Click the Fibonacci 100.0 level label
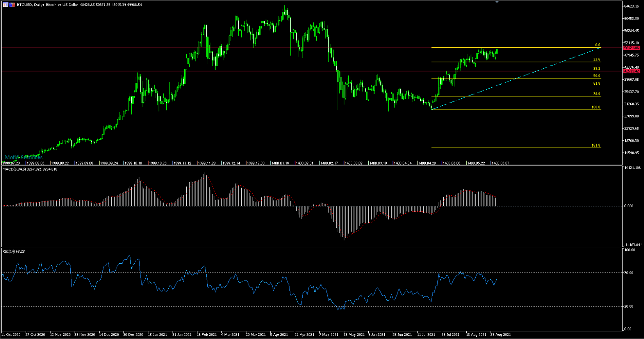The height and width of the screenshot is (339, 644). point(596,107)
